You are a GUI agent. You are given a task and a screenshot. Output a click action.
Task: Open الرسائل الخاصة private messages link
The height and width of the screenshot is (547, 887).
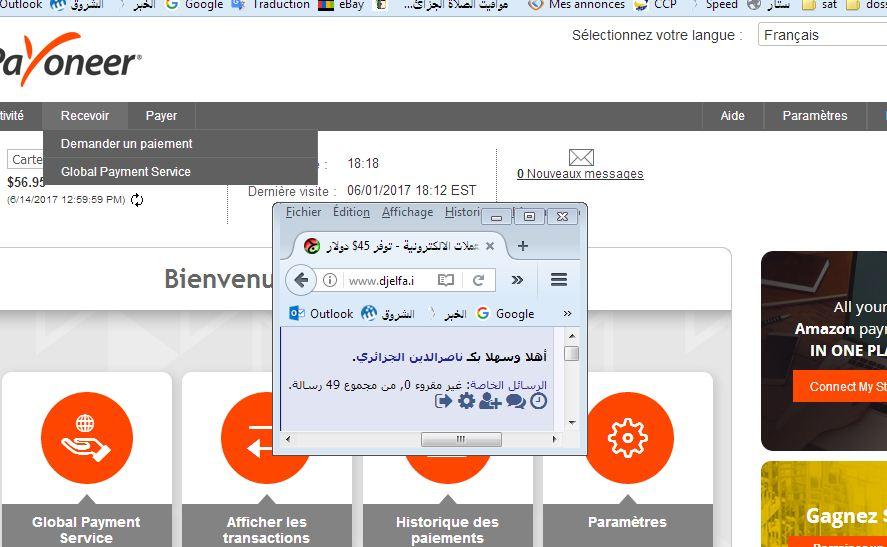[509, 385]
